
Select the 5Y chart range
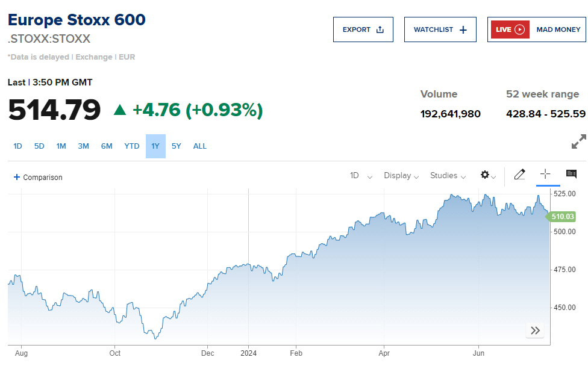[x=176, y=146]
